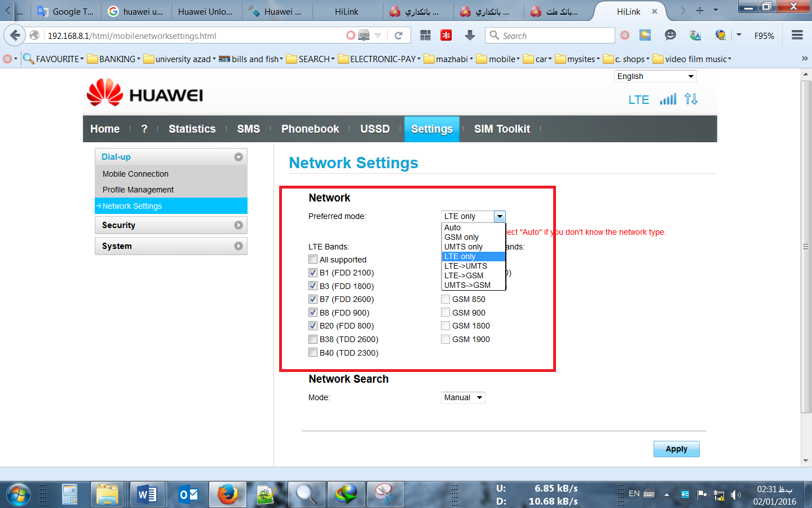
Task: Check the GSM 850 box
Action: point(445,299)
